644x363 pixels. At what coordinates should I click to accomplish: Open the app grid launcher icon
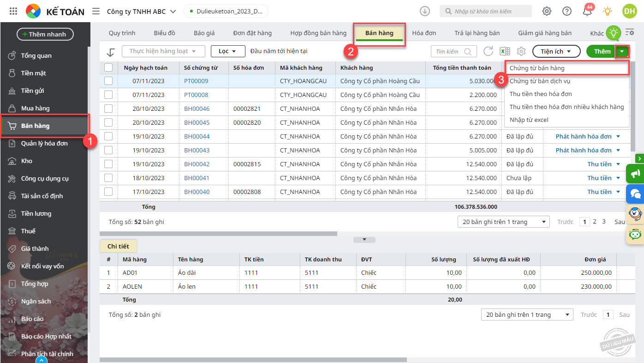pyautogui.click(x=13, y=11)
